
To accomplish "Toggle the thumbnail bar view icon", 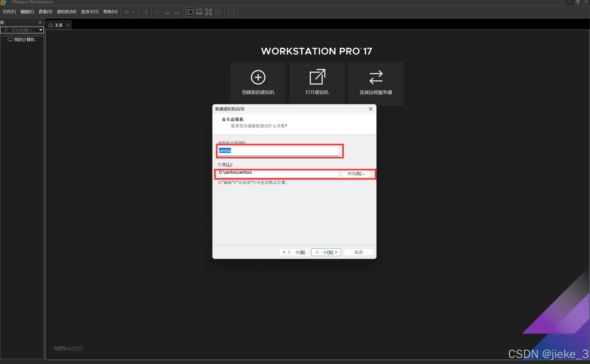I will click(199, 12).
